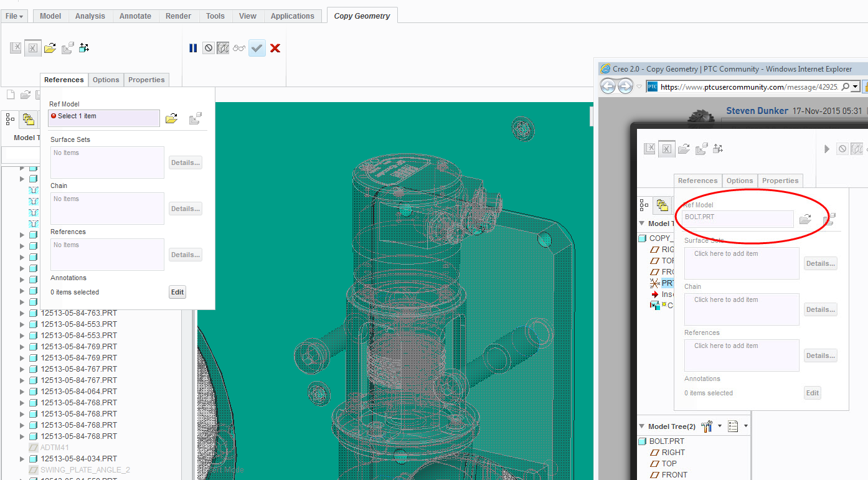Select the Folder Browser navigator tab icon
Screen dimensions: 868x480
[x=28, y=119]
